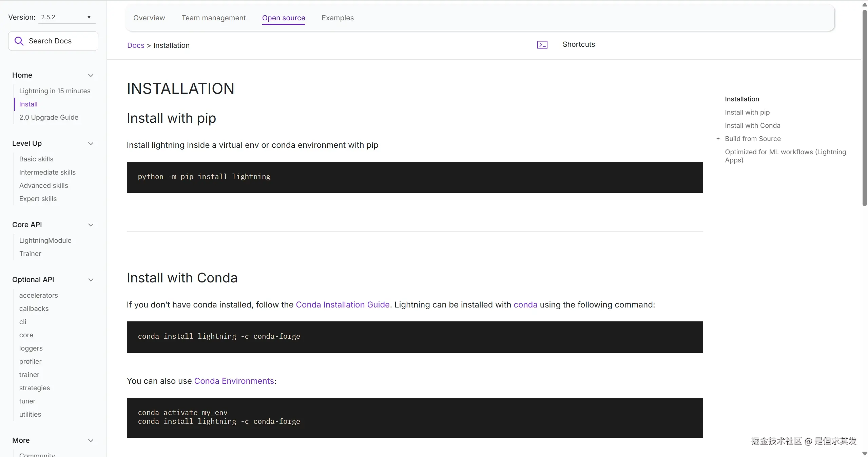Image resolution: width=868 pixels, height=457 pixels.
Task: Click Docs breadcrumb link
Action: [136, 45]
